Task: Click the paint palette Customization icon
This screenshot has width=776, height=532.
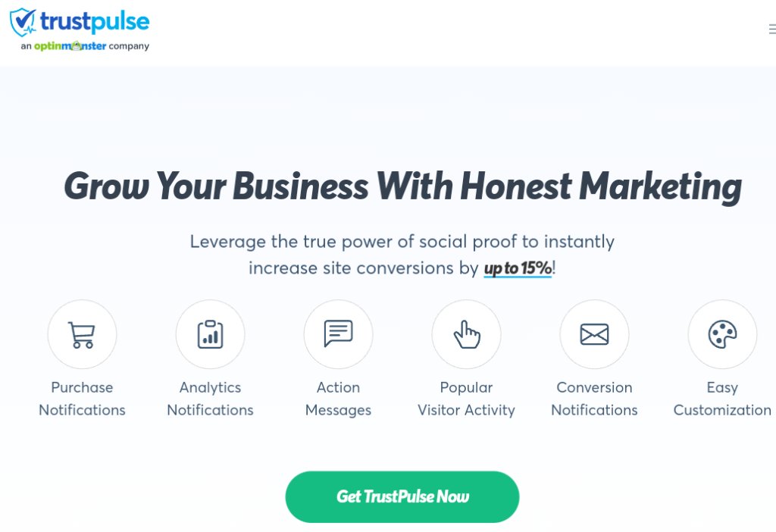Action: click(722, 334)
